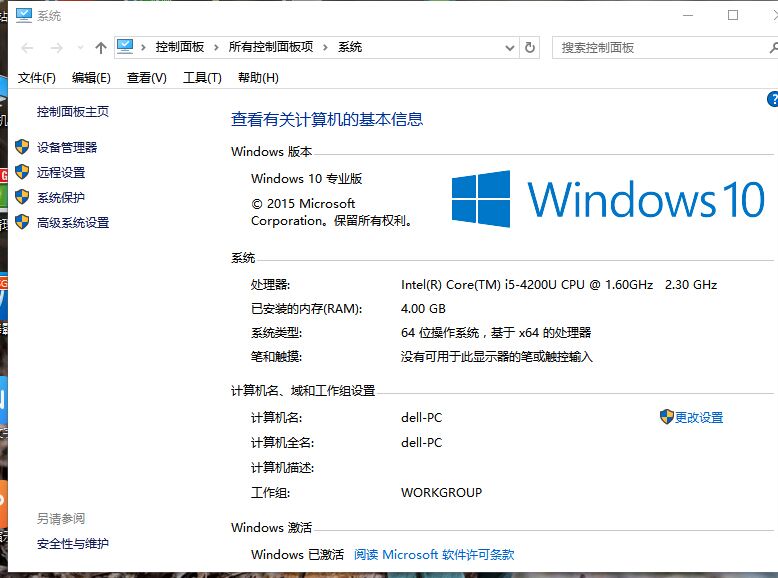Open 远程设置 link
The image size is (778, 578).
[61, 173]
